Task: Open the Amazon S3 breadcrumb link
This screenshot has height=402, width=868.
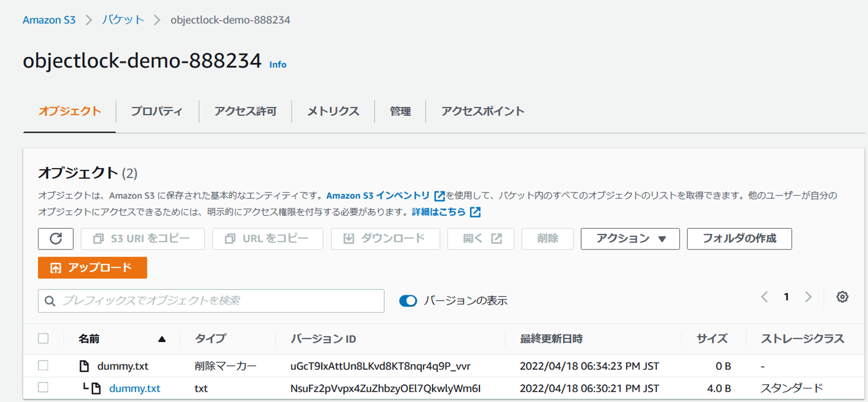Action: pos(49,20)
